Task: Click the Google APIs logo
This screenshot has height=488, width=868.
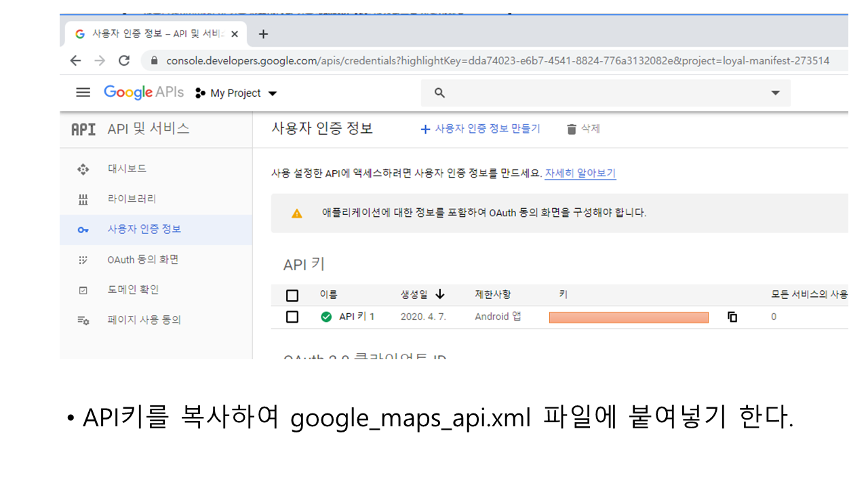Action: 143,93
